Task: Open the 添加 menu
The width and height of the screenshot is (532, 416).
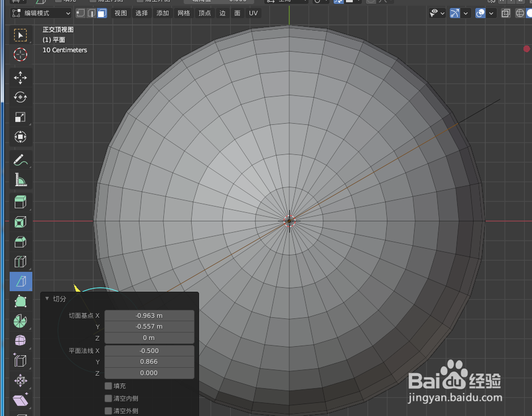Action: (163, 12)
